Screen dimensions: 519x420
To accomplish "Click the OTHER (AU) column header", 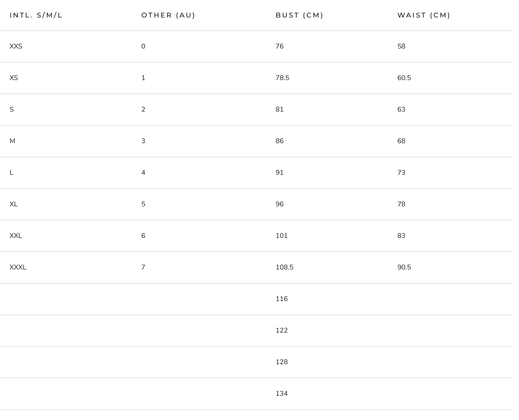I will tap(168, 15).
